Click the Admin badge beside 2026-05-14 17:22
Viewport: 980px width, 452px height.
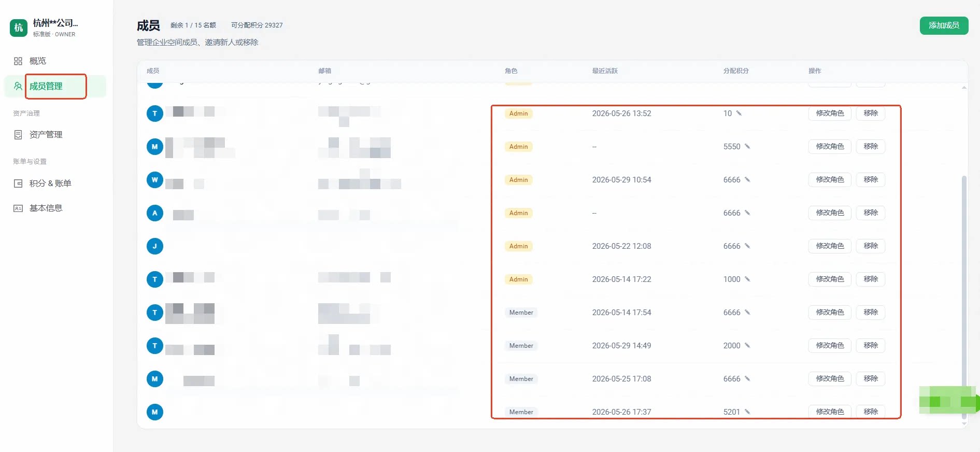click(518, 279)
